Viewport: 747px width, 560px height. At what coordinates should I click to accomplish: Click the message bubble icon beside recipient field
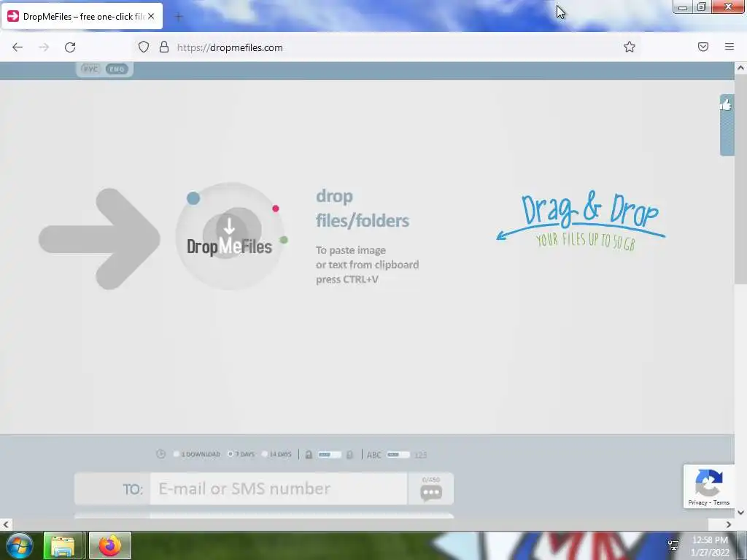(x=431, y=493)
